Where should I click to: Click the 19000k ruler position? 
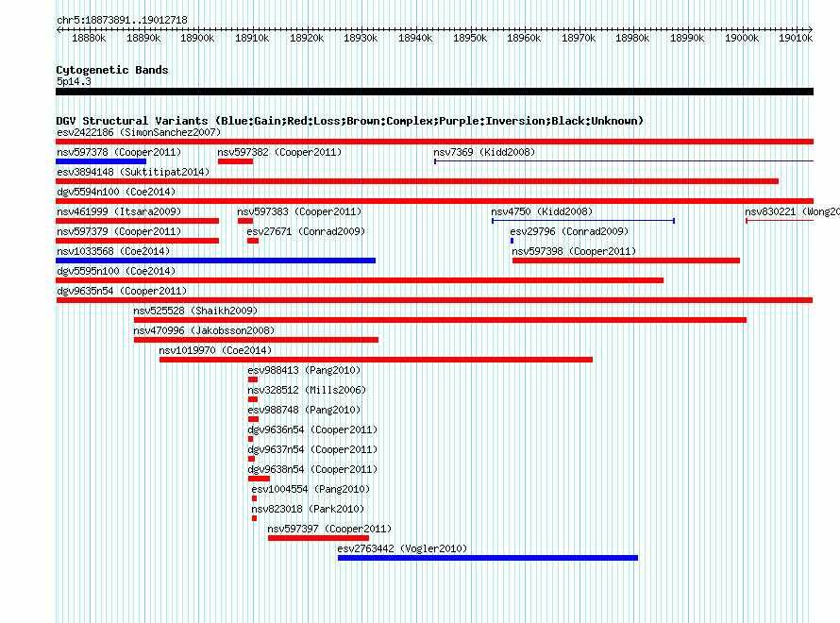click(x=742, y=38)
